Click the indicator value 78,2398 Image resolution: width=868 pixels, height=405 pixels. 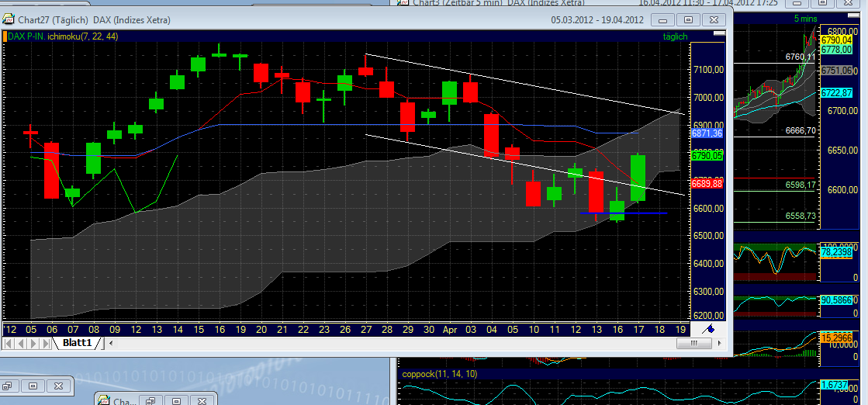click(x=836, y=252)
